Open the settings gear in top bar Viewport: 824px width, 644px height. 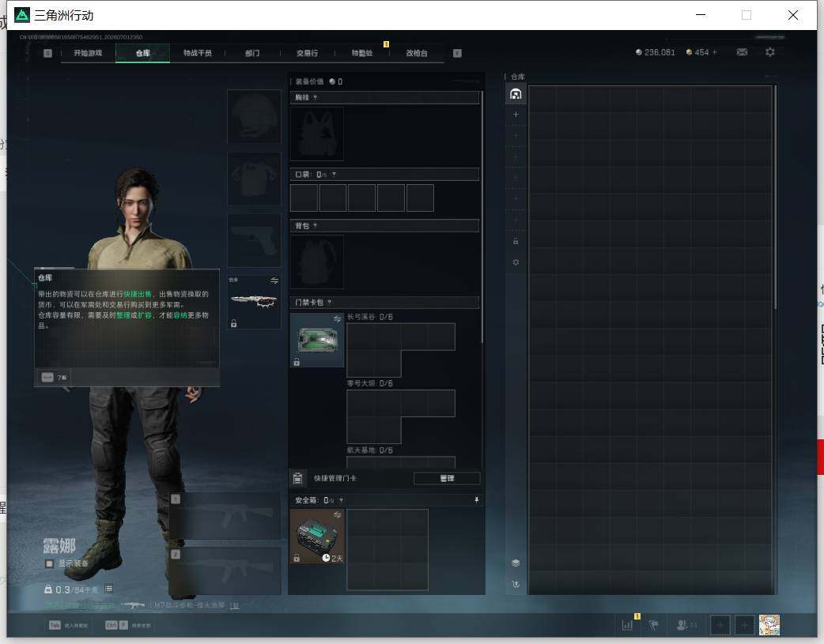click(770, 52)
